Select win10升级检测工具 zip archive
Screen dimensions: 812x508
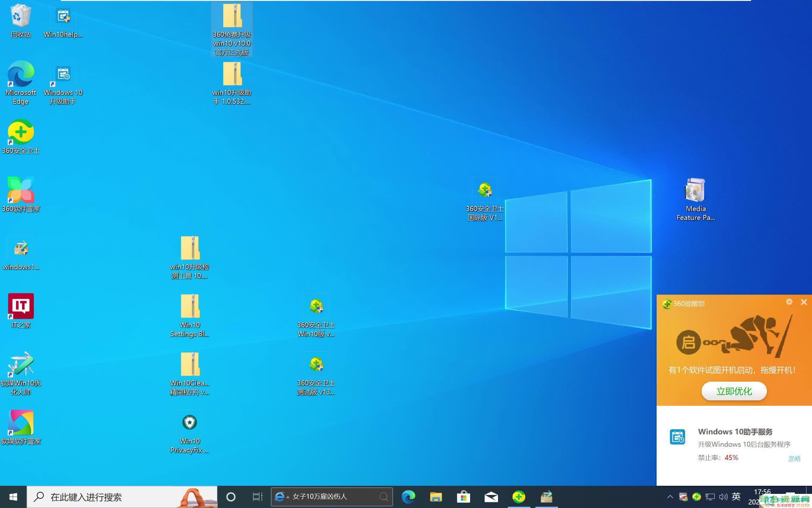190,258
